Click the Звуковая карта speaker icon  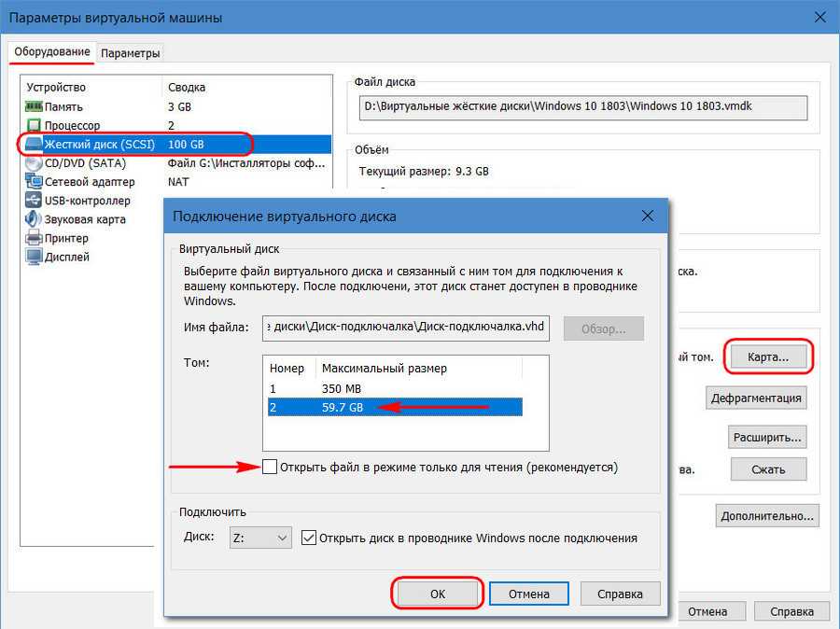pos(34,219)
